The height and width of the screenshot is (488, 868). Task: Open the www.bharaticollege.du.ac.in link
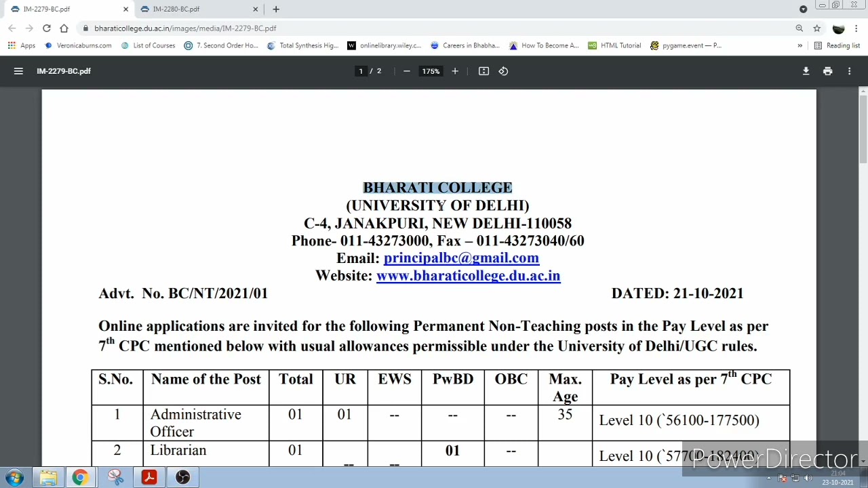(x=468, y=276)
